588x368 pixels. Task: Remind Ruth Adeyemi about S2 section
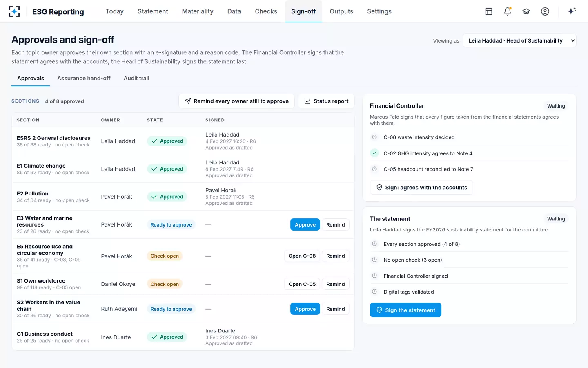(336, 309)
